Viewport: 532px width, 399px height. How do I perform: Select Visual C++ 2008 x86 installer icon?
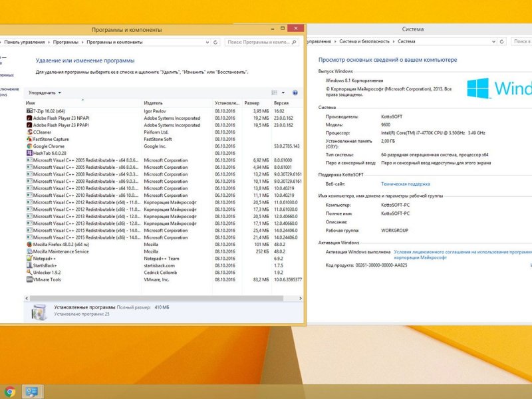(x=29, y=181)
